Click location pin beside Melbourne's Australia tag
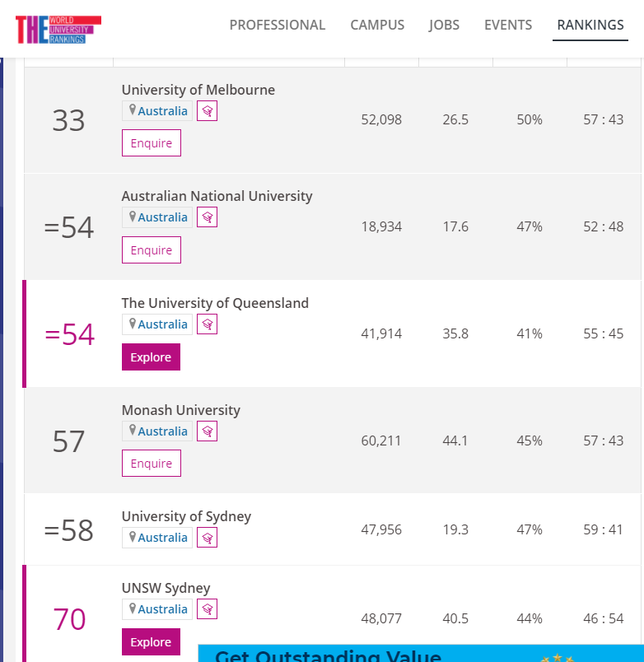The height and width of the screenshot is (662, 644). 133,110
